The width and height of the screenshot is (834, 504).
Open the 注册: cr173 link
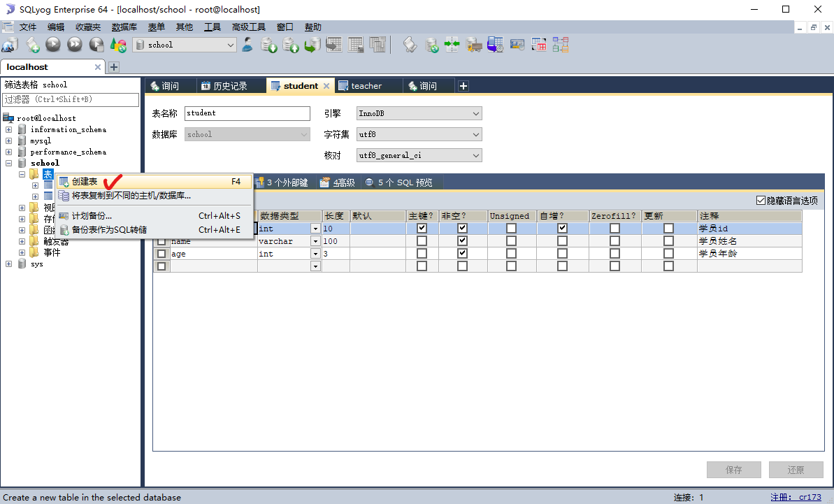pyautogui.click(x=796, y=497)
